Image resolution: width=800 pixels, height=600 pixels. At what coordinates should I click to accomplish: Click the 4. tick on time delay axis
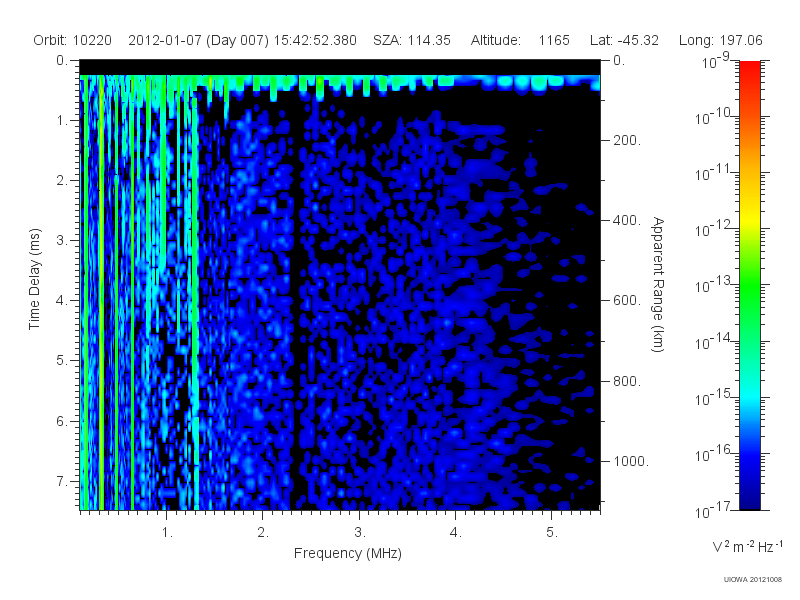[x=61, y=301]
